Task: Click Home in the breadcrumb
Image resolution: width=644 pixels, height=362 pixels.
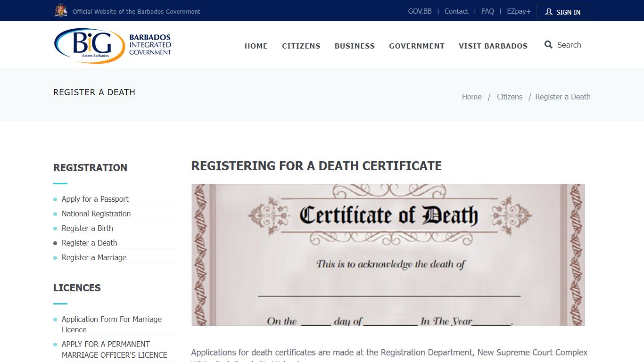Action: (x=471, y=97)
